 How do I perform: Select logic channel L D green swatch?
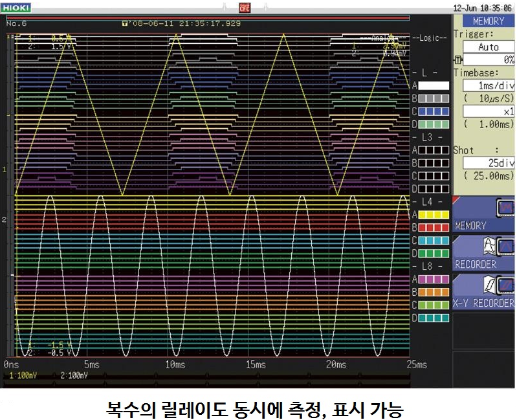[x=434, y=125]
